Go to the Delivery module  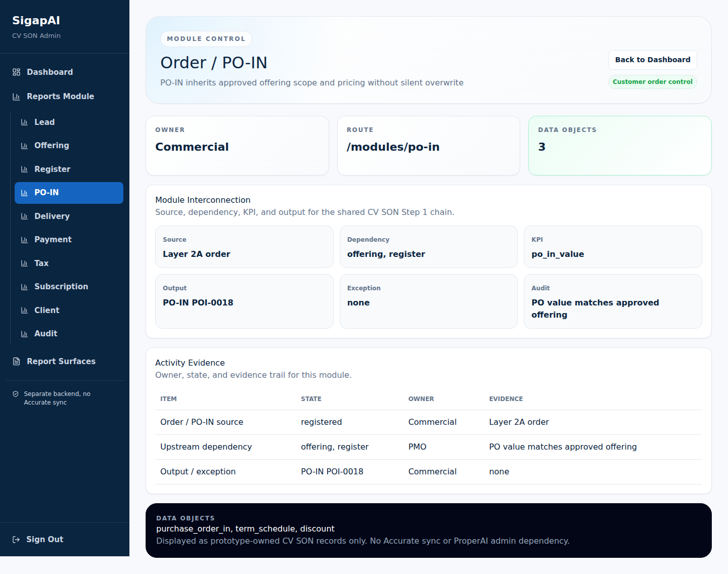69,216
